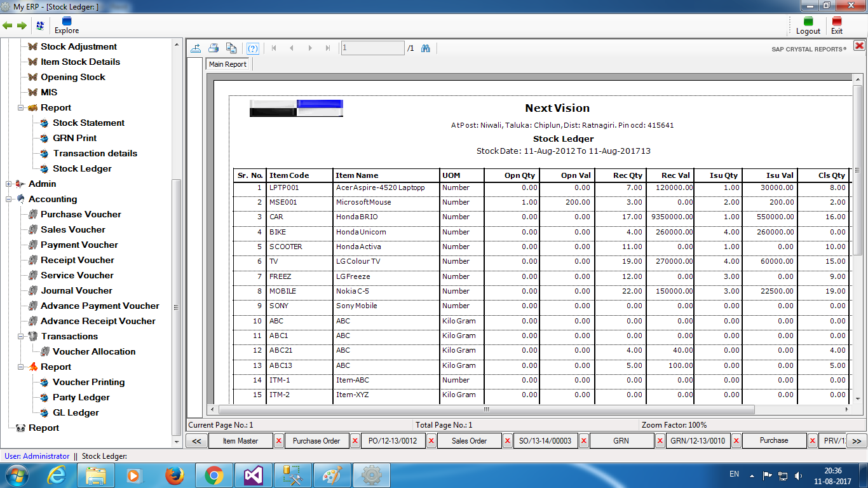Click the page number input field

coord(372,48)
